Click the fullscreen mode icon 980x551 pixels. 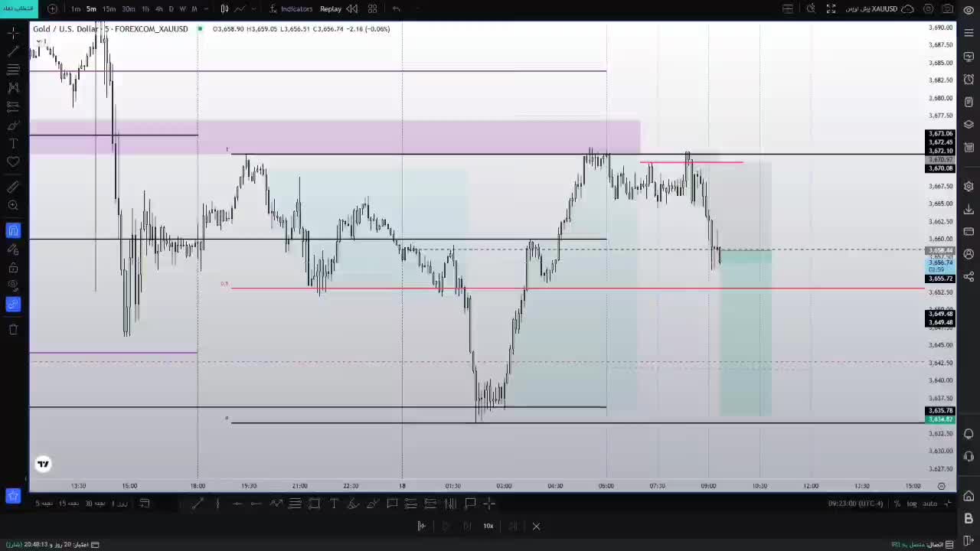(x=831, y=9)
